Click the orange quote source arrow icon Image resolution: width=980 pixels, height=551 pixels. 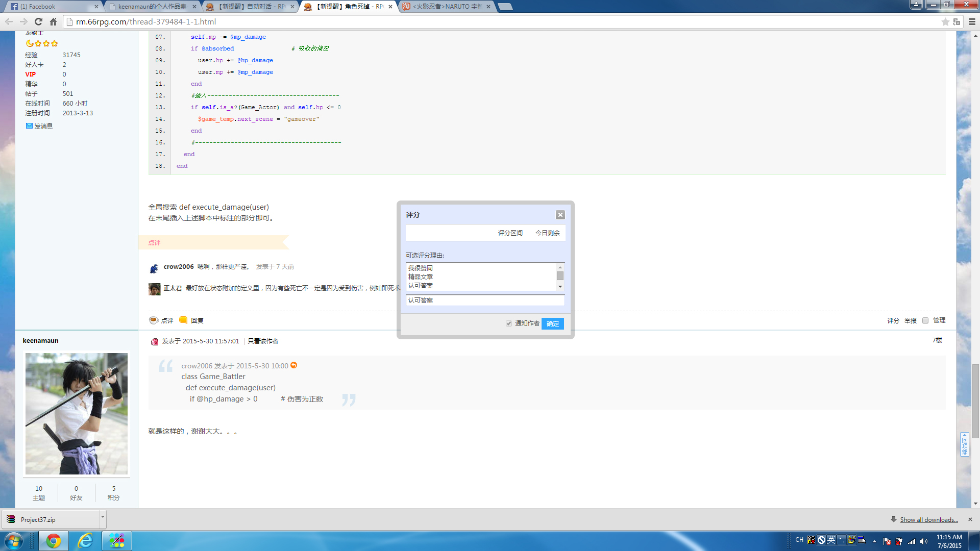[x=294, y=365]
